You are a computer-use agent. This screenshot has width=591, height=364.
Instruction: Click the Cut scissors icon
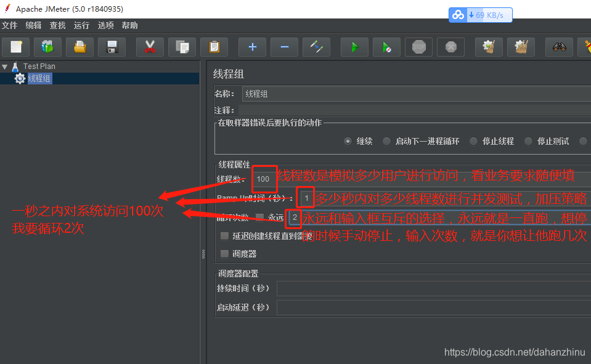tap(150, 47)
